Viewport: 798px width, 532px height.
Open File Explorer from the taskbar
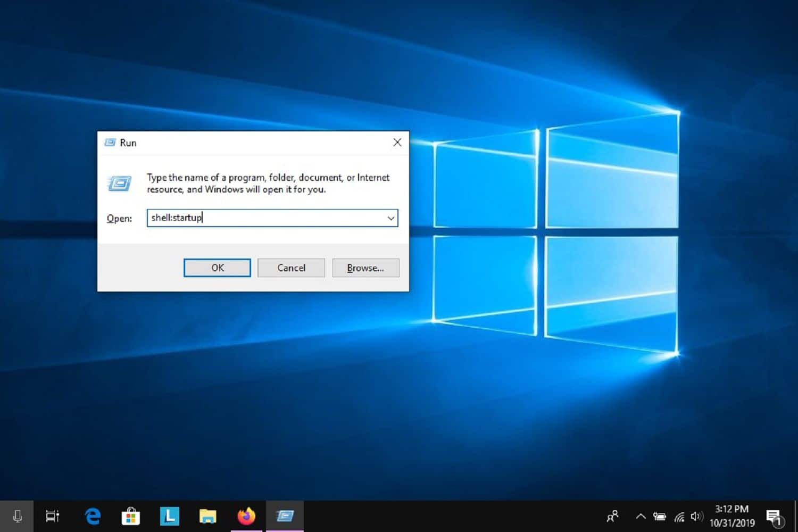click(x=208, y=516)
